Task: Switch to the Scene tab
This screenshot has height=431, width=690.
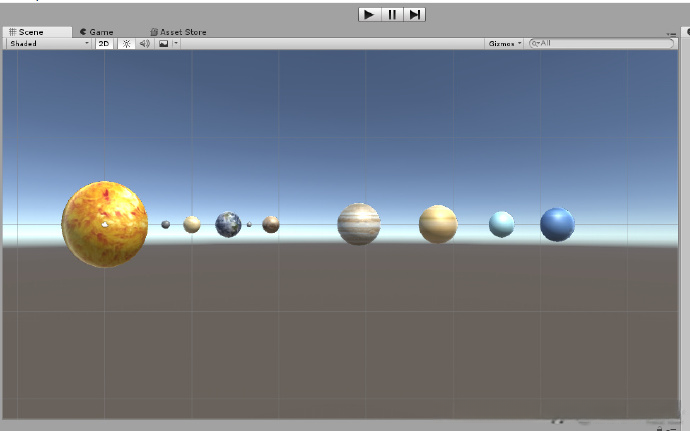Action: click(x=37, y=32)
